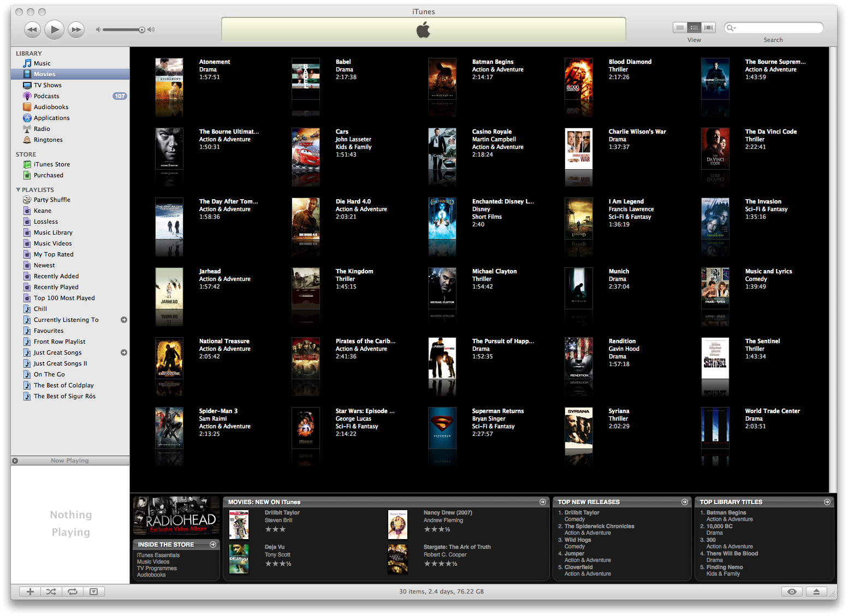Switch to Cover Flow view
The height and width of the screenshot is (616, 848).
pos(709,27)
